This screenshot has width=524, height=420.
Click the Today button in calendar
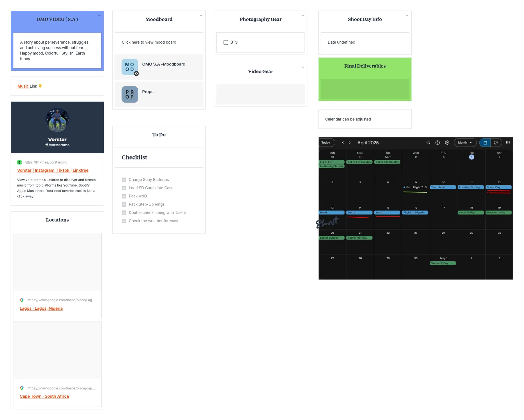(326, 143)
